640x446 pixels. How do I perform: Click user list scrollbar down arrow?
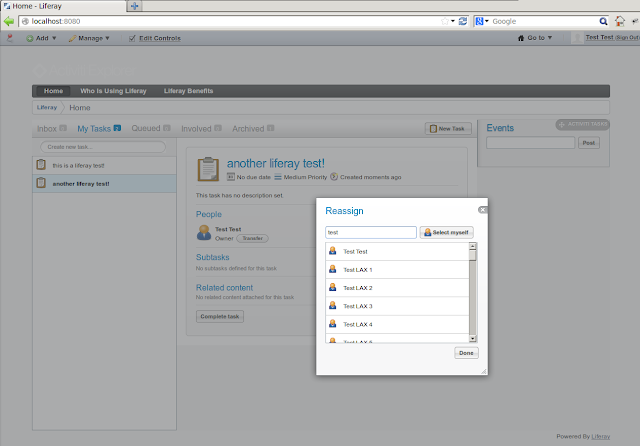click(473, 339)
